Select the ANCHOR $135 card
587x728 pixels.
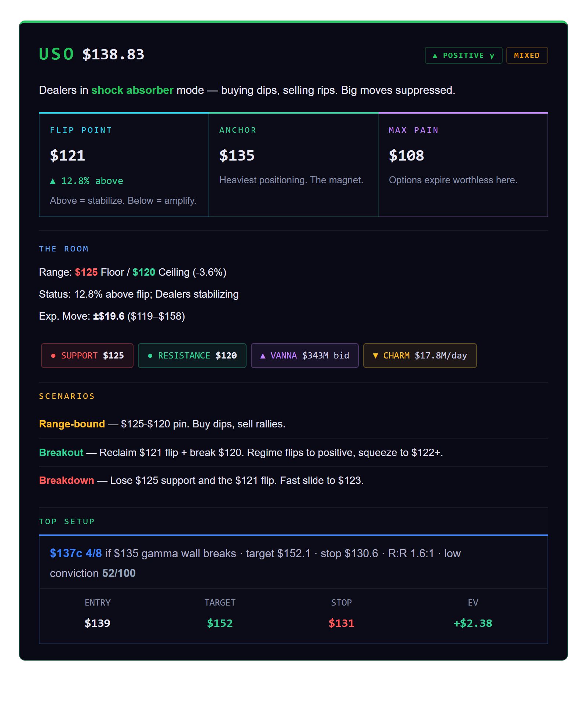click(x=293, y=165)
